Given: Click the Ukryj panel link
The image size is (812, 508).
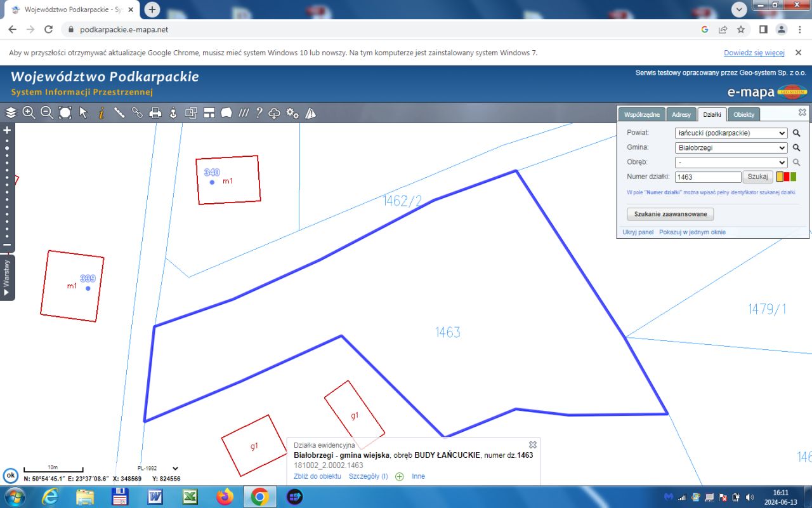Looking at the screenshot, I should point(638,232).
